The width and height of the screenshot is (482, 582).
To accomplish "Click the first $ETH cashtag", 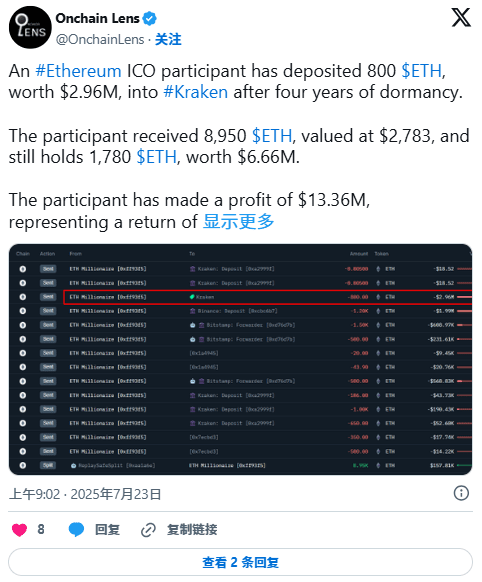I will pos(422,71).
